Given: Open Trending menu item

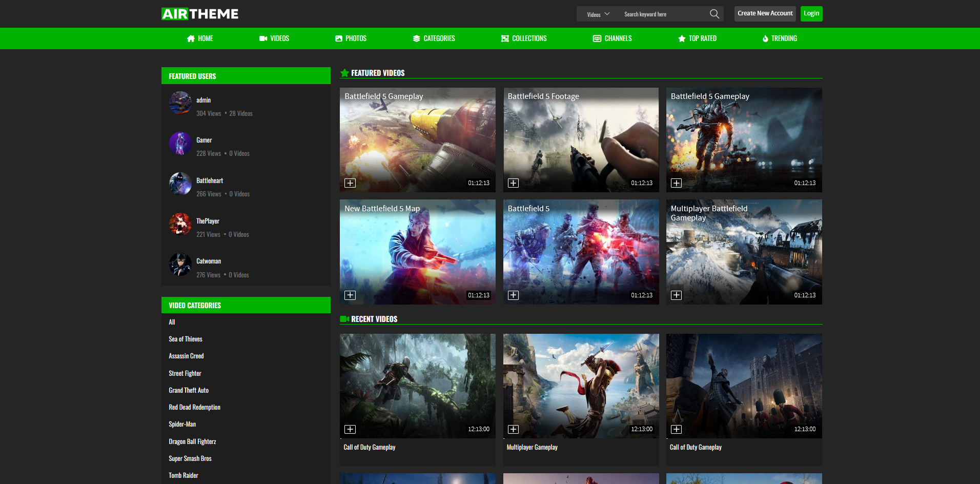Looking at the screenshot, I should coord(780,38).
